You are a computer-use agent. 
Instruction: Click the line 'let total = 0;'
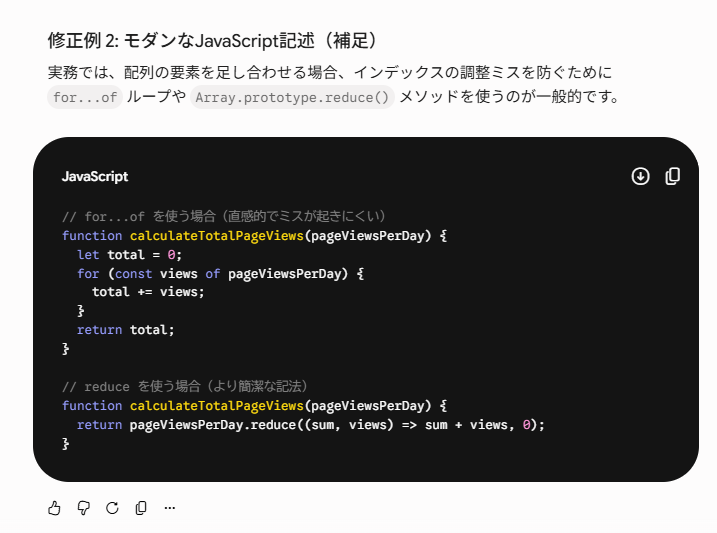tap(129, 255)
